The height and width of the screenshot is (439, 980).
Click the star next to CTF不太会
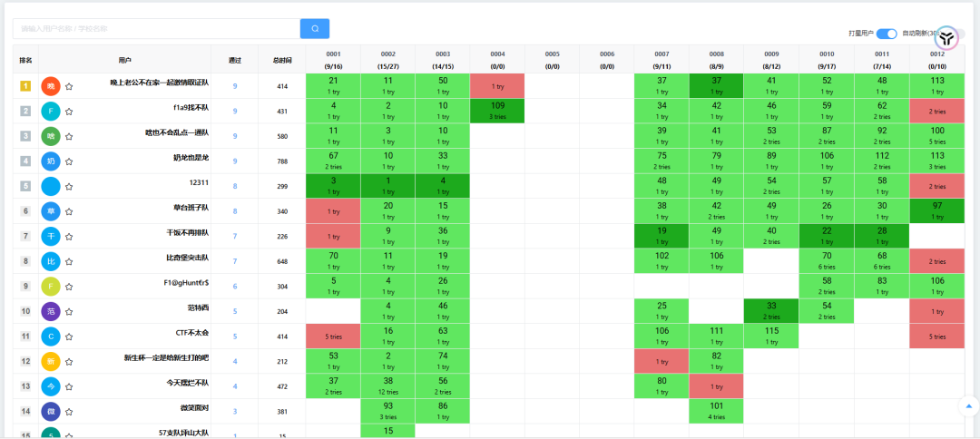click(x=69, y=337)
